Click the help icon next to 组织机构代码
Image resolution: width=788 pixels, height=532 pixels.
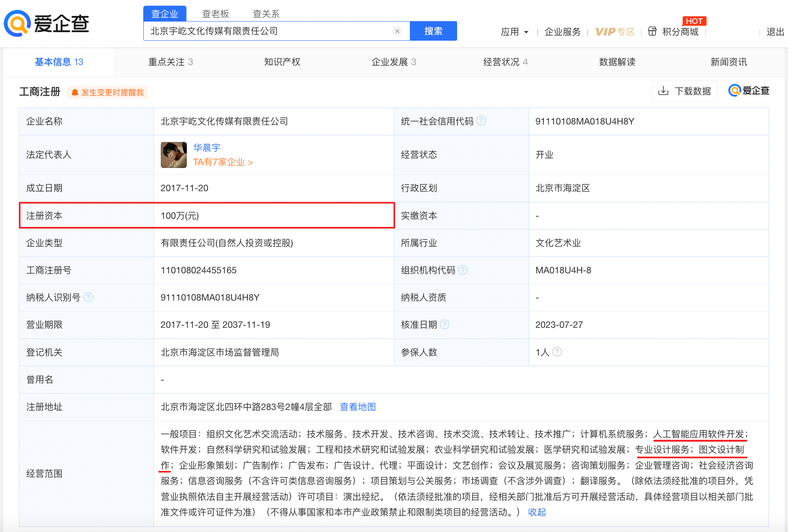[x=463, y=270]
